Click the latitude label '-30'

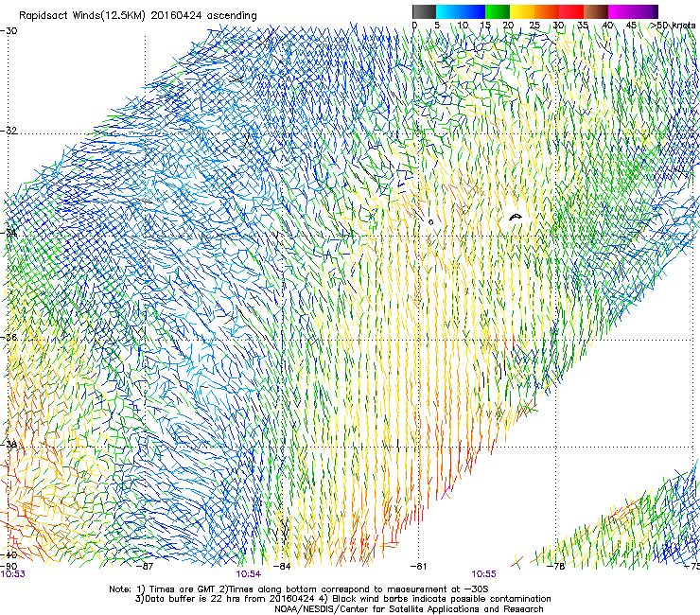tap(9, 31)
